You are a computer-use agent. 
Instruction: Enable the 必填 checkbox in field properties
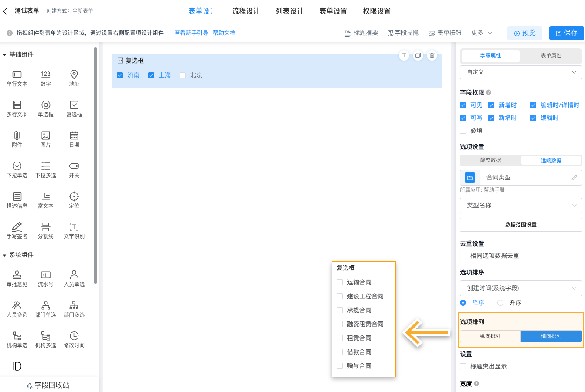tap(463, 130)
